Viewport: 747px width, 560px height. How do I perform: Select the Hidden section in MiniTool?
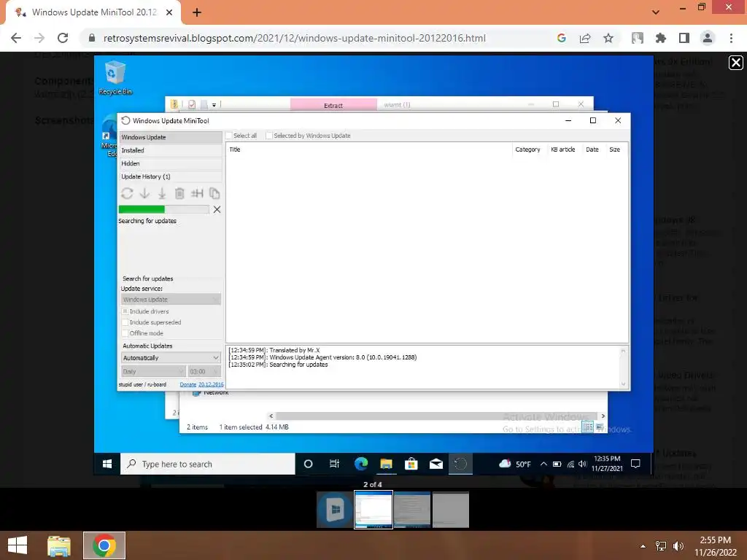[171, 163]
